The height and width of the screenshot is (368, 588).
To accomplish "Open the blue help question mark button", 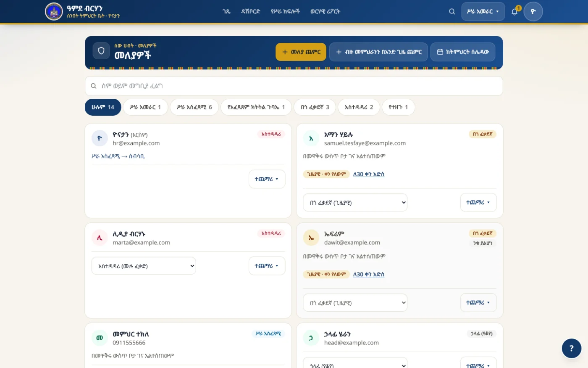I will 571,348.
